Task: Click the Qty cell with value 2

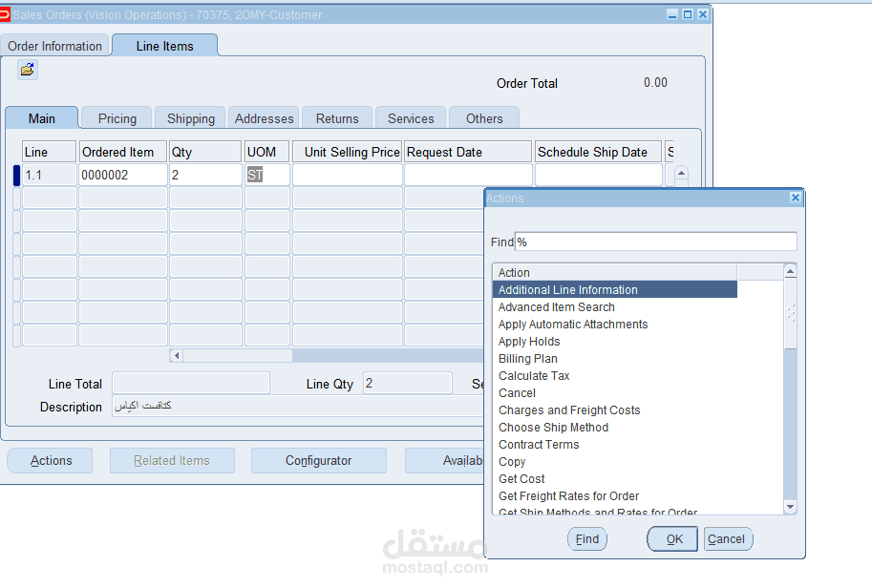Action: pyautogui.click(x=205, y=175)
